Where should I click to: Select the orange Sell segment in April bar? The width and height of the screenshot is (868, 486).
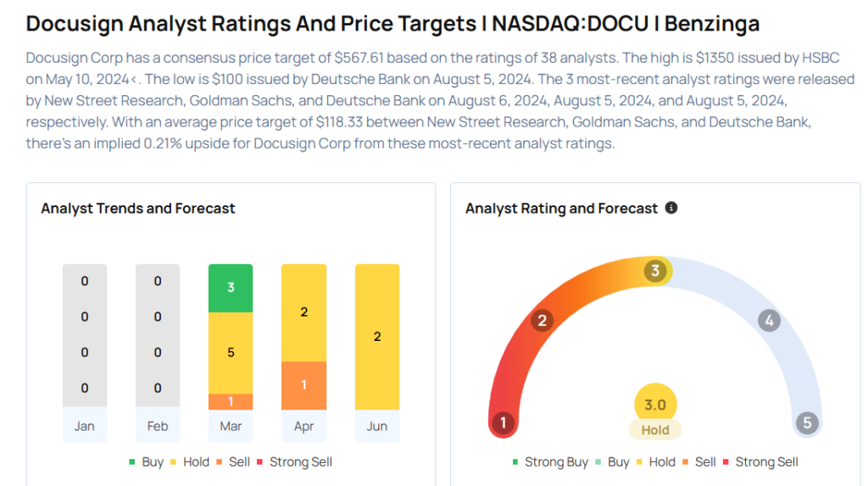pyautogui.click(x=303, y=385)
